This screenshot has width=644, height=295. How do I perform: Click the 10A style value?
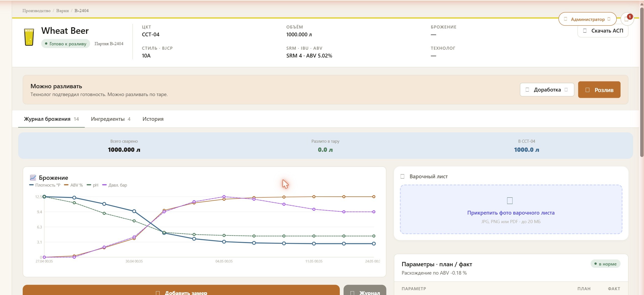tap(146, 56)
